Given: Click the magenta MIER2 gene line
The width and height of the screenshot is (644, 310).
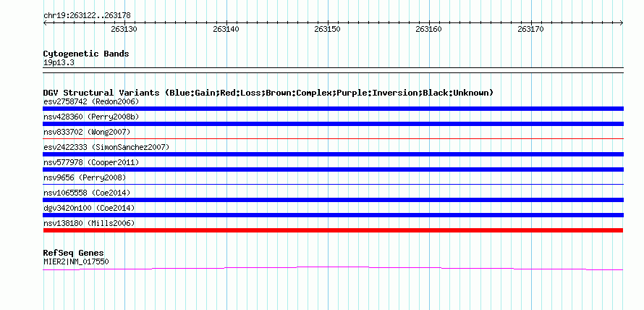Looking at the screenshot, I should (333, 268).
